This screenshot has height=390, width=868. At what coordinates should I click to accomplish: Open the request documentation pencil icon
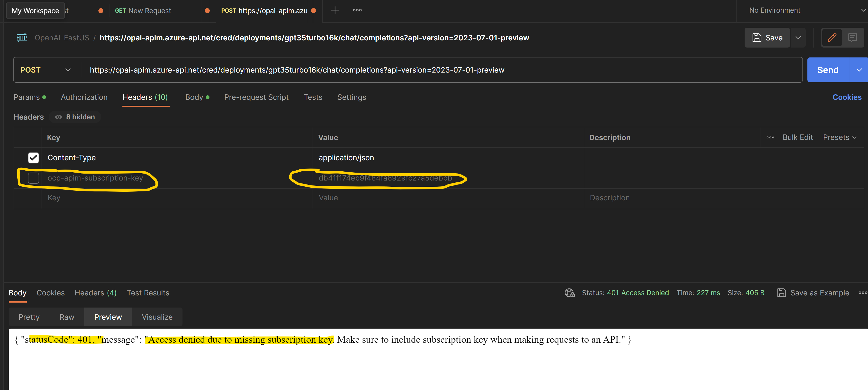(832, 37)
